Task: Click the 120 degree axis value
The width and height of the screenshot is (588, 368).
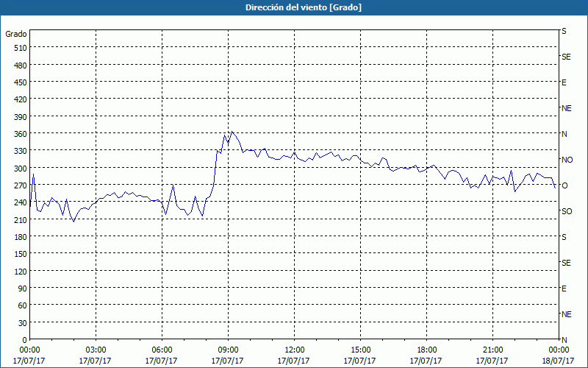Action: (21, 272)
